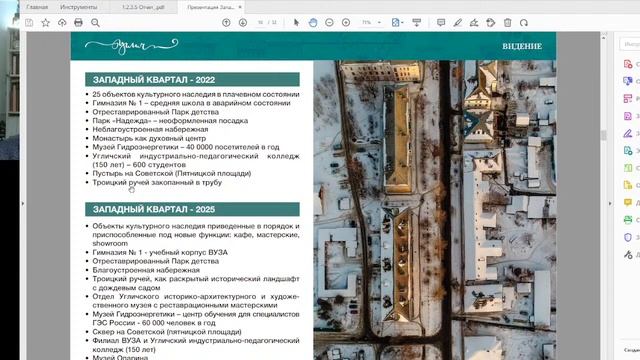Click the Углич logo in header
The width and height of the screenshot is (640, 360).
(131, 46)
